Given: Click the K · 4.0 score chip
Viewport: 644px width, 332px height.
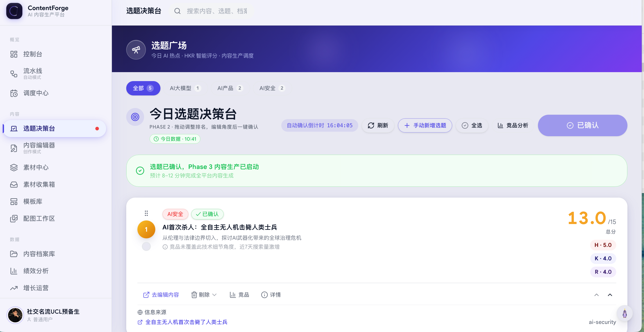Looking at the screenshot, I should pyautogui.click(x=603, y=258).
